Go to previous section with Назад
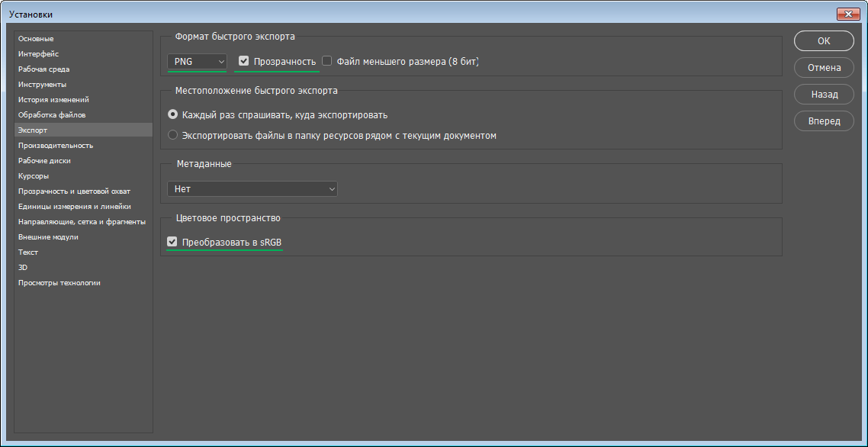The height and width of the screenshot is (447, 868). pyautogui.click(x=824, y=94)
